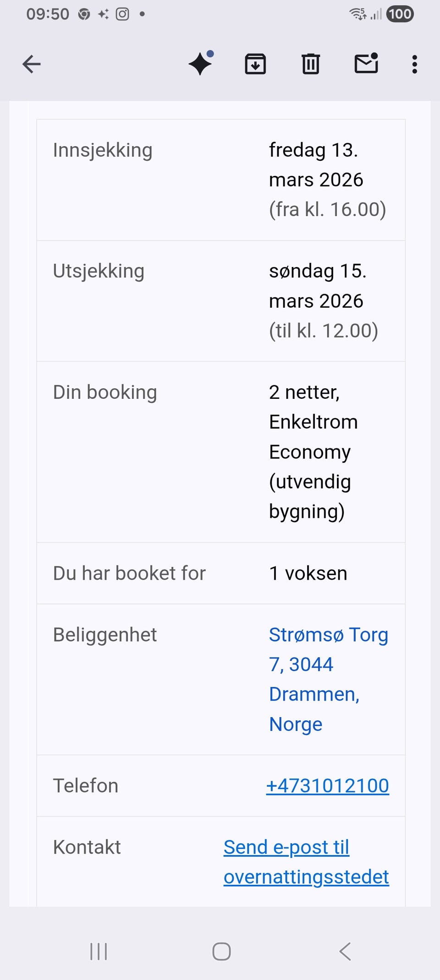Select the Innsjekking date text fredag 13. mars
440x980 pixels.
pyautogui.click(x=316, y=165)
